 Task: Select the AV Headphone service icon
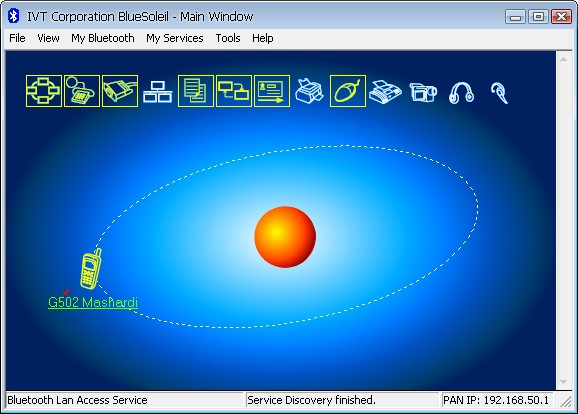461,93
